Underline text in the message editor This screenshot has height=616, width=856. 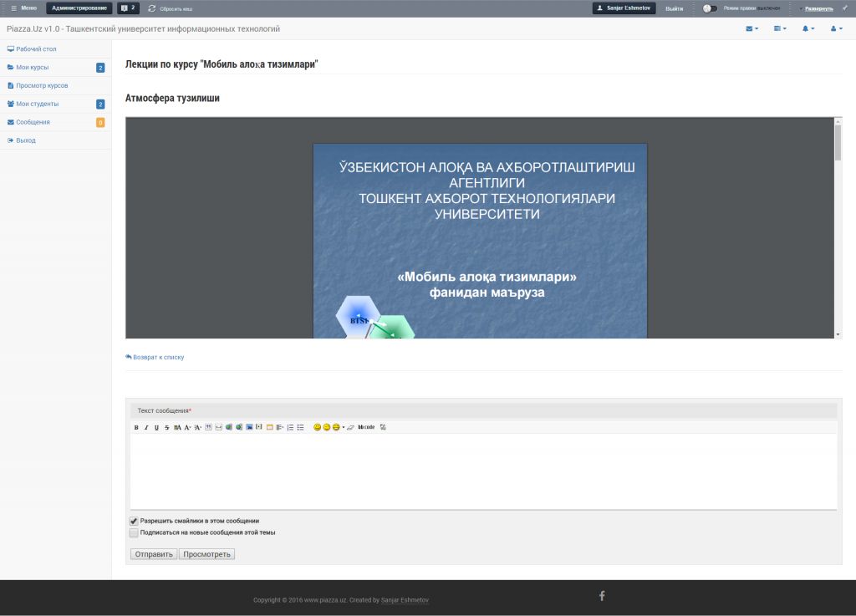156,427
